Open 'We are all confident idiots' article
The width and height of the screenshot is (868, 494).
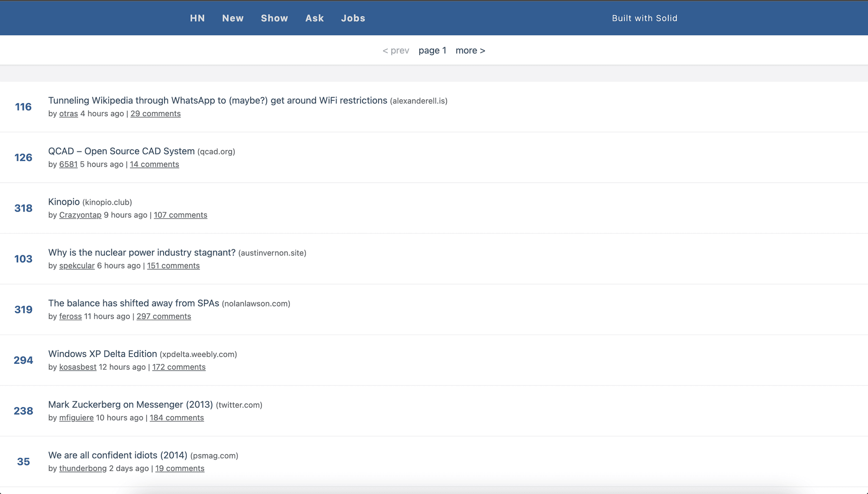117,455
